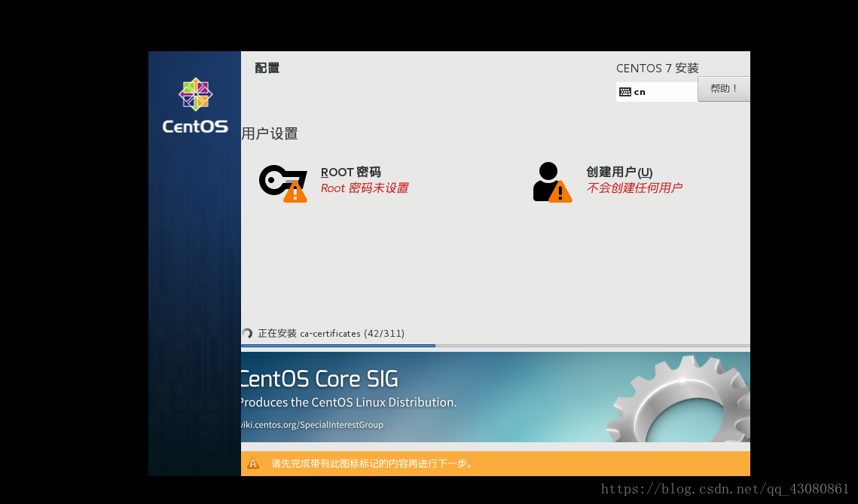Viewport: 858px width, 504px height.
Task: Open the ROOT password key icon
Action: (283, 183)
